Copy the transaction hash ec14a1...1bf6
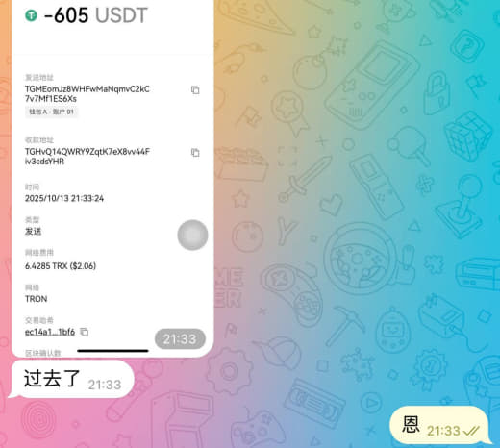This screenshot has width=500, height=448. click(x=85, y=332)
